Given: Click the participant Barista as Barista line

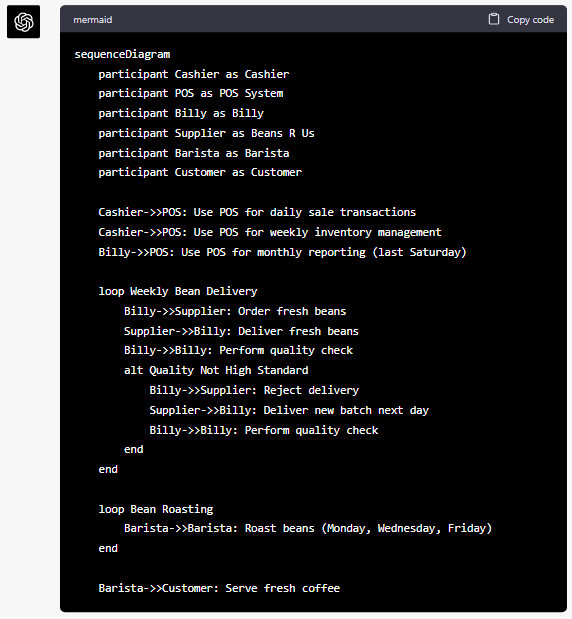Looking at the screenshot, I should 194,153.
